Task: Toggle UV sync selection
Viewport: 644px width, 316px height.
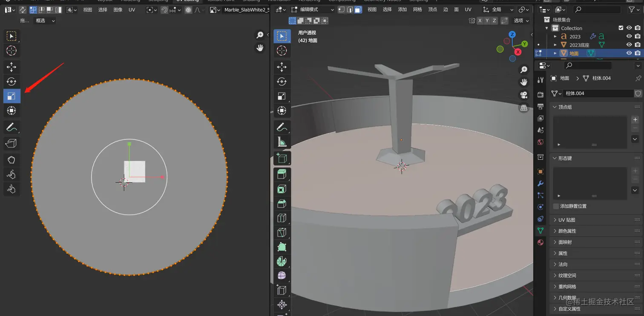Action: tap(23, 9)
